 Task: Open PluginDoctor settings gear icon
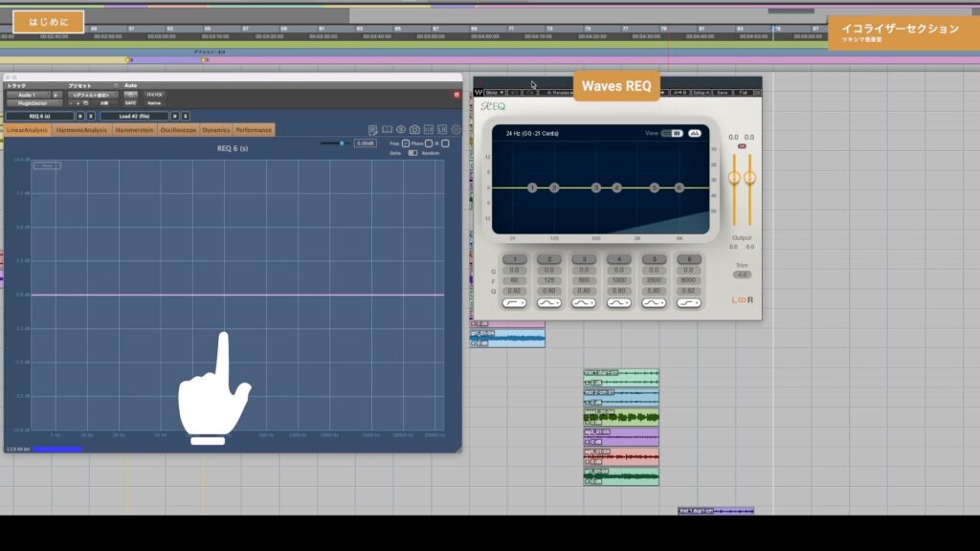click(x=456, y=130)
